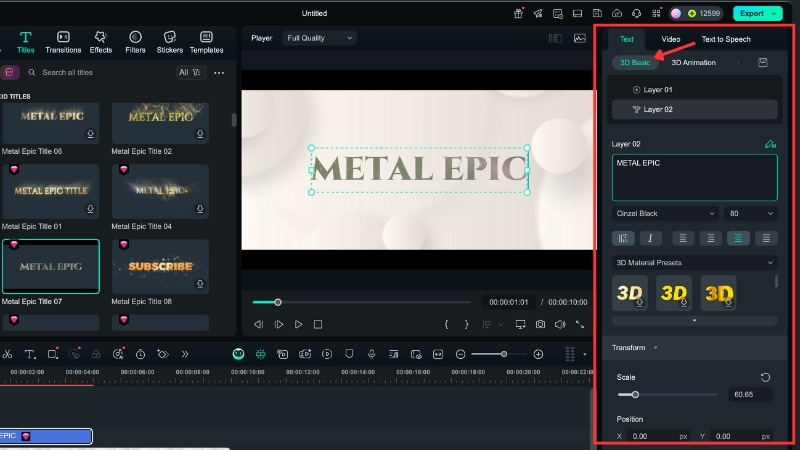Select the split scissors tool
This screenshot has height=450, width=800.
pos(7,354)
